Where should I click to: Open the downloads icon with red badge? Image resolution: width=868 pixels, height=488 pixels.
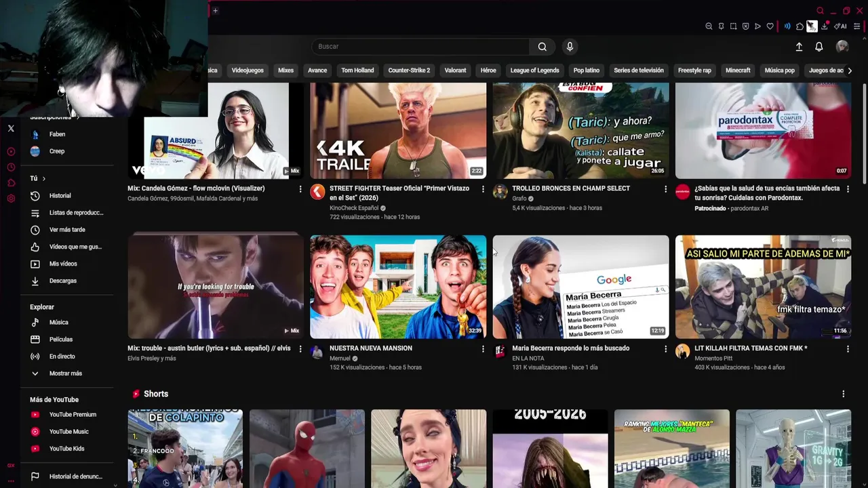[x=825, y=26]
